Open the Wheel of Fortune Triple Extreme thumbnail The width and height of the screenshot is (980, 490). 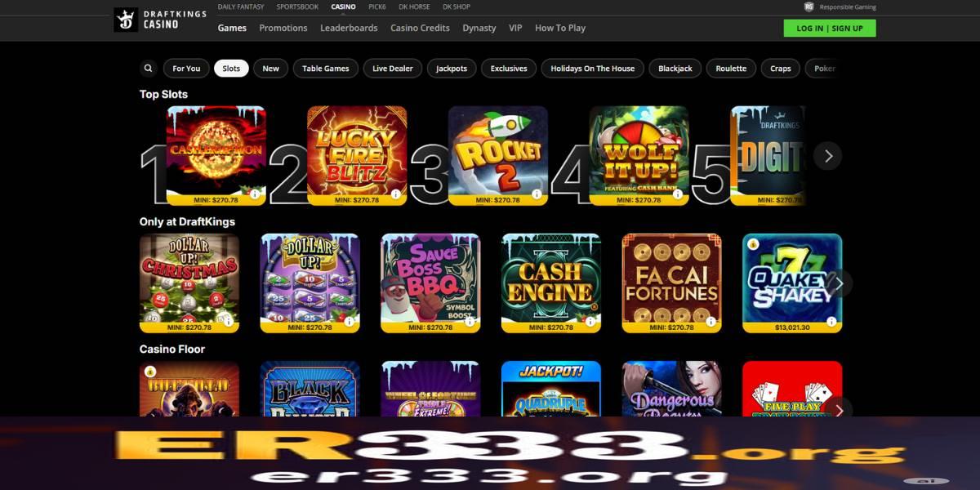point(430,389)
